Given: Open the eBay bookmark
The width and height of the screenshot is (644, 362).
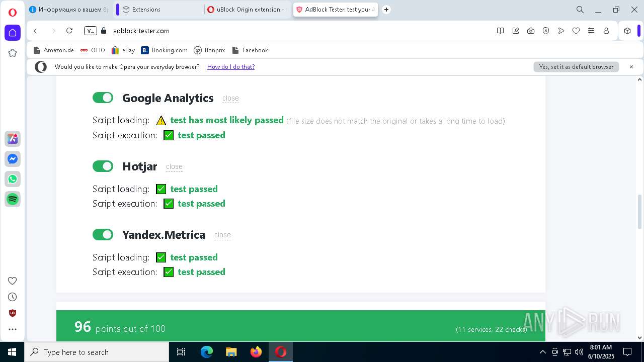Looking at the screenshot, I should coord(123,50).
